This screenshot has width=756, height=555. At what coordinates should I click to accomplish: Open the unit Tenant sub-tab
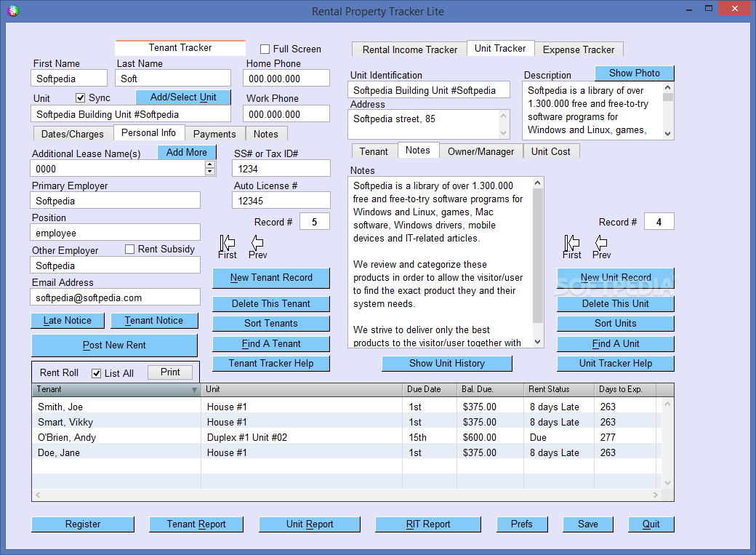click(374, 151)
